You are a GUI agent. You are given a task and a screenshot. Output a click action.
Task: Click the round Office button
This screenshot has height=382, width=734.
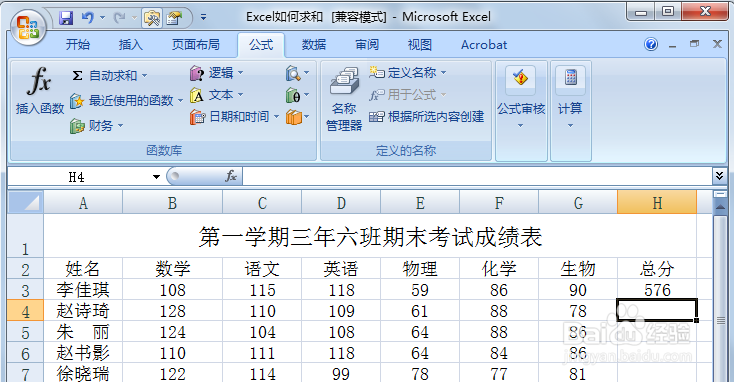(28, 27)
